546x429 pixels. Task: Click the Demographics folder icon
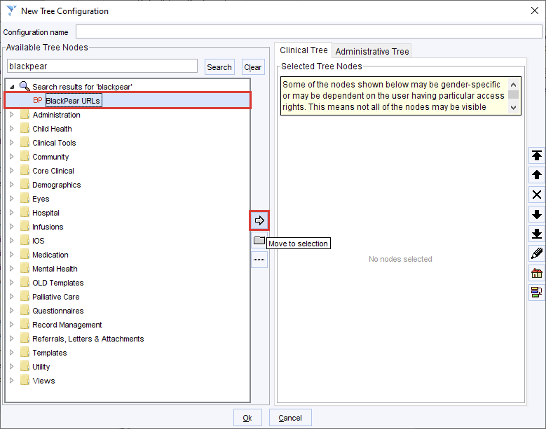point(24,185)
